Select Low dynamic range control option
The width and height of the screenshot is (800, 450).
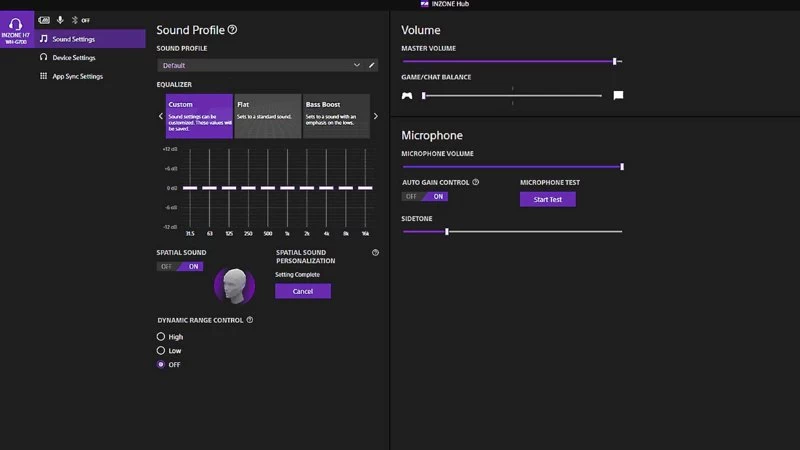[161, 351]
